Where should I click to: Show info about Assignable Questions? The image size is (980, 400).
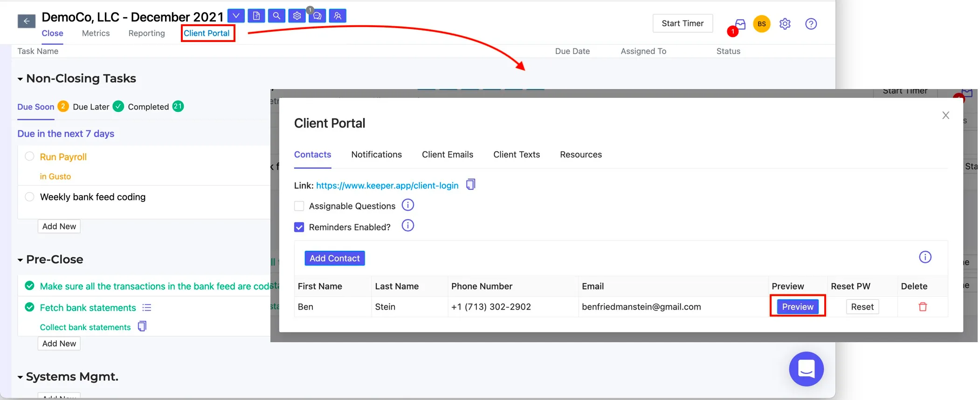pyautogui.click(x=408, y=205)
